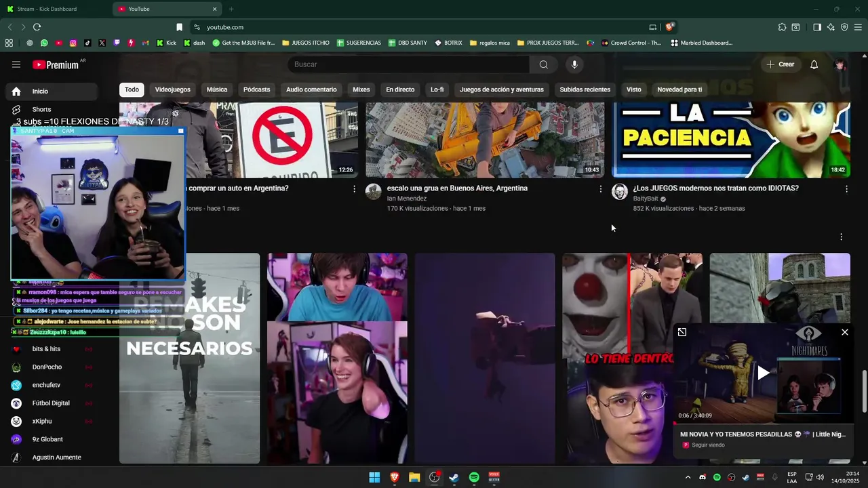Bookmark this page icon in address bar
This screenshot has width=868, height=488.
coord(179,27)
